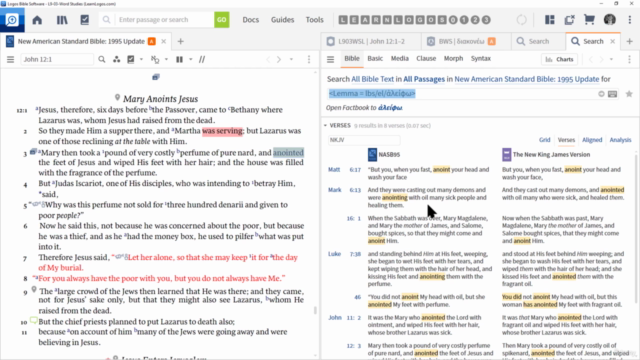
Task: Open the Library icon
Action: click(x=62, y=20)
